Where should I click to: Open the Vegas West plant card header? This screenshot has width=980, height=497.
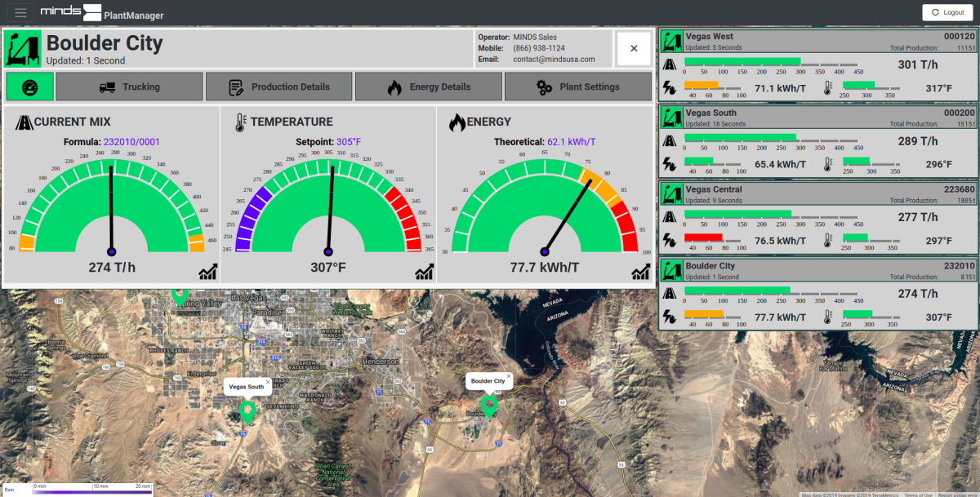click(x=817, y=42)
